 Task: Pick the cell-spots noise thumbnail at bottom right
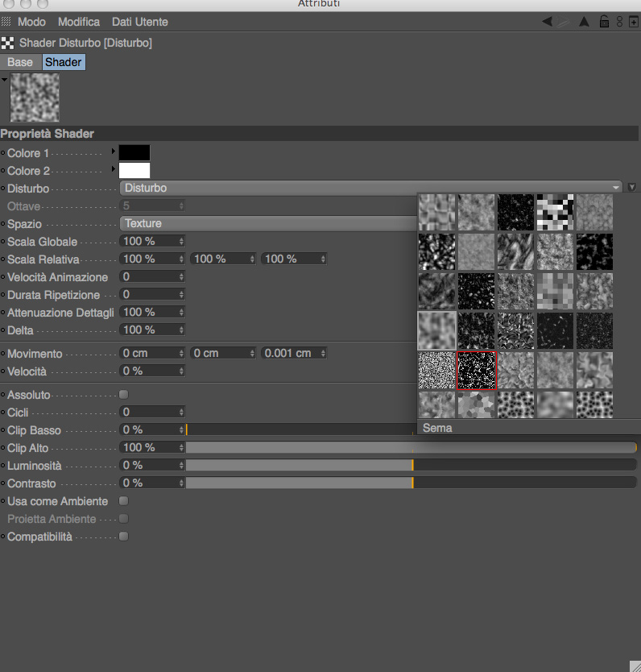click(594, 404)
